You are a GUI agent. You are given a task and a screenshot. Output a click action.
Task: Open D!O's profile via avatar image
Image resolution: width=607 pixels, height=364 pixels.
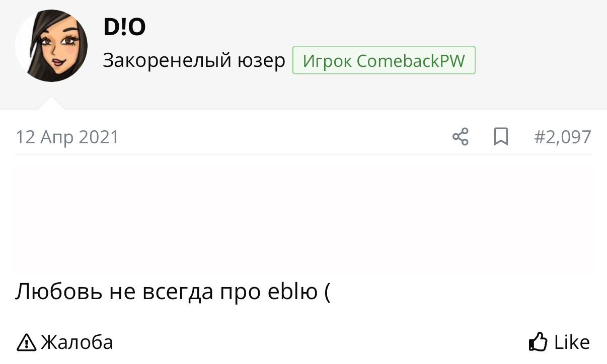click(x=51, y=46)
